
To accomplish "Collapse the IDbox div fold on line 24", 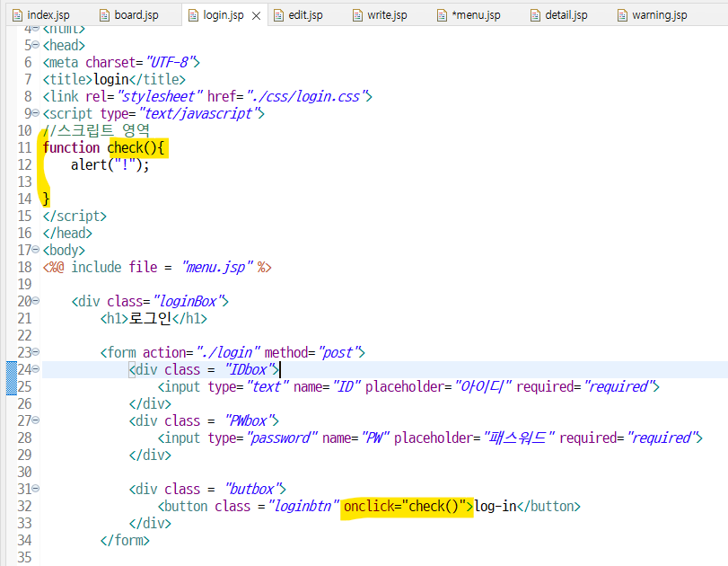I will 36,369.
